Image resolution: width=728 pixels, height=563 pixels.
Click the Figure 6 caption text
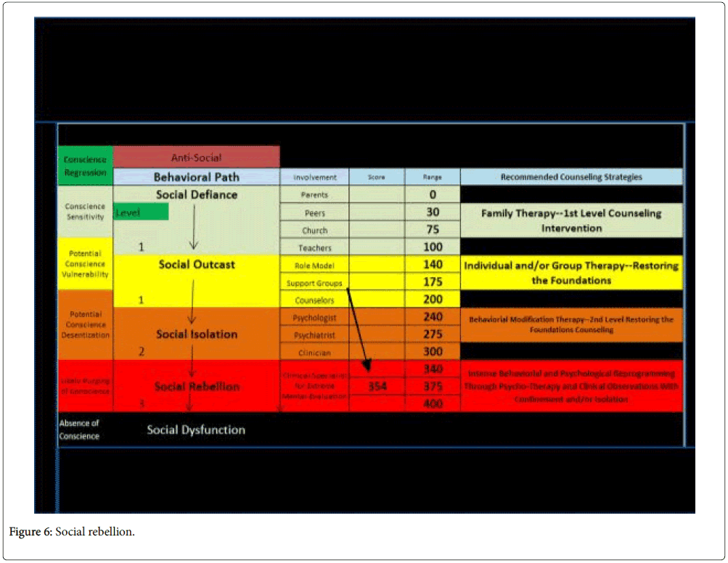[x=71, y=533]
